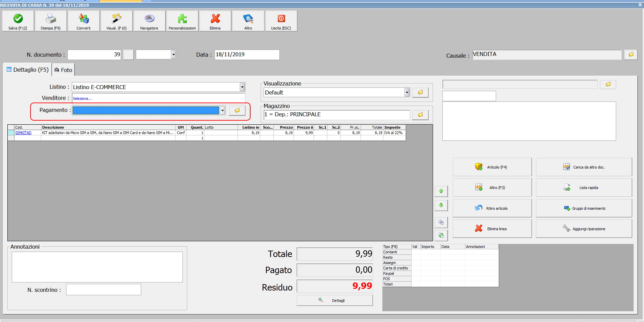
Task: Switch to Dettaglio (F5) tab
Action: [28, 70]
